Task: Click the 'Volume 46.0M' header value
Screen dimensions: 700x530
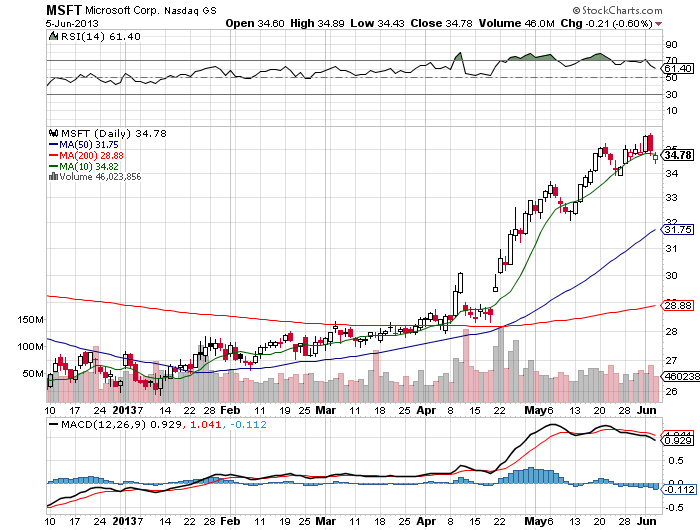Action: 517,23
